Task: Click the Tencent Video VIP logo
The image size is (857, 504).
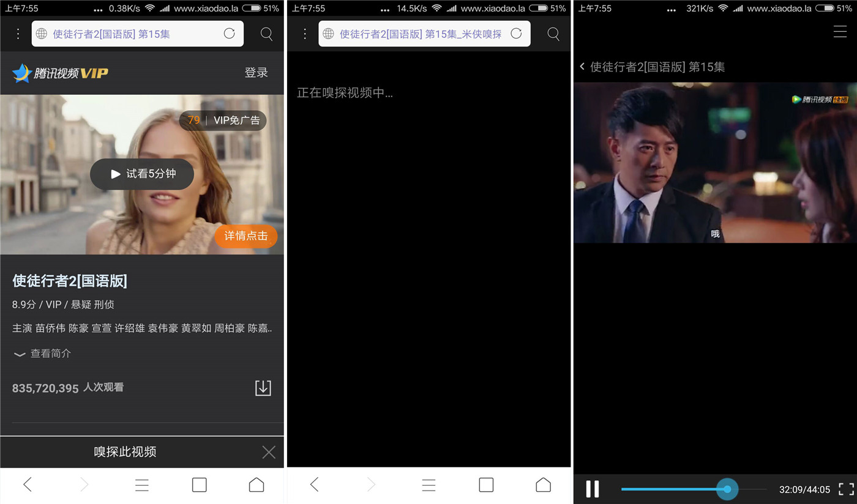Action: pos(60,73)
